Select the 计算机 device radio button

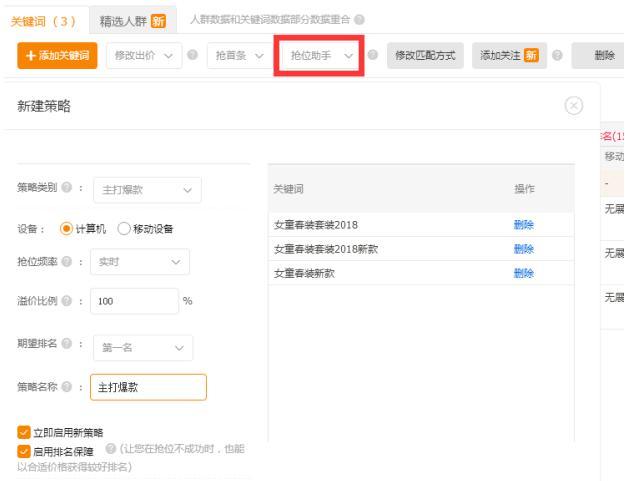click(68, 228)
